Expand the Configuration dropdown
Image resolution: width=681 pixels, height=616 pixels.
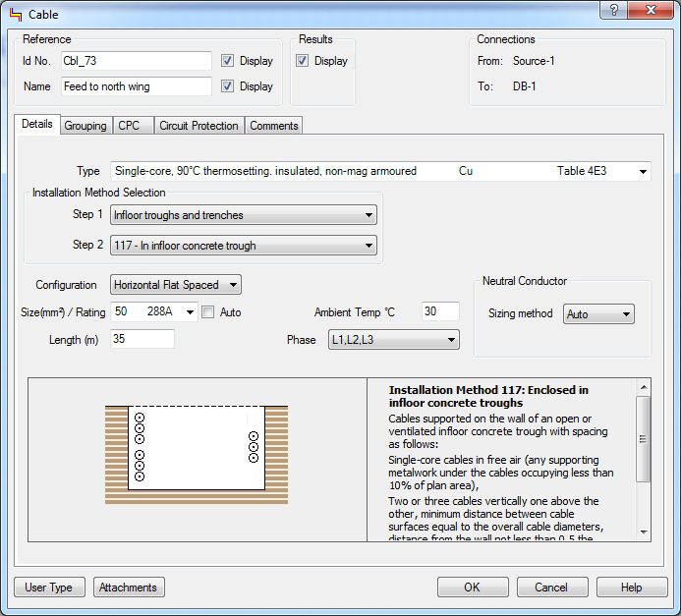click(x=176, y=285)
